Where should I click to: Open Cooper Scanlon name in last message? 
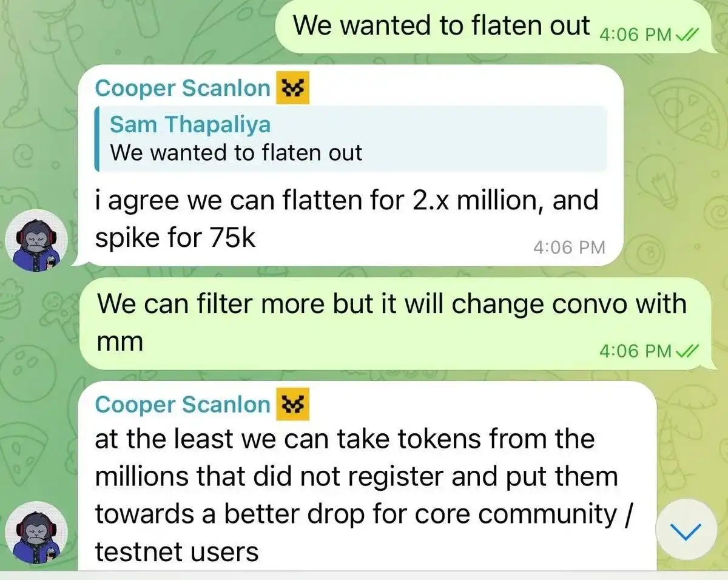tap(183, 405)
